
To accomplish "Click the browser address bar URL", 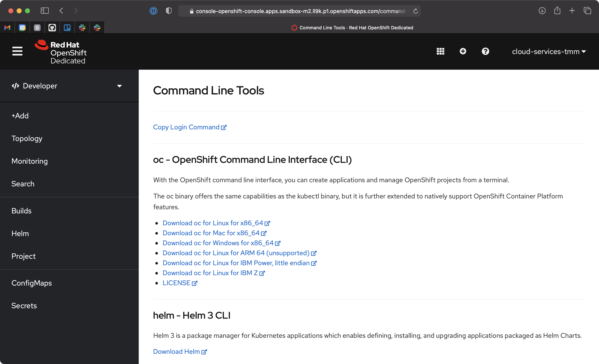I will [x=298, y=11].
